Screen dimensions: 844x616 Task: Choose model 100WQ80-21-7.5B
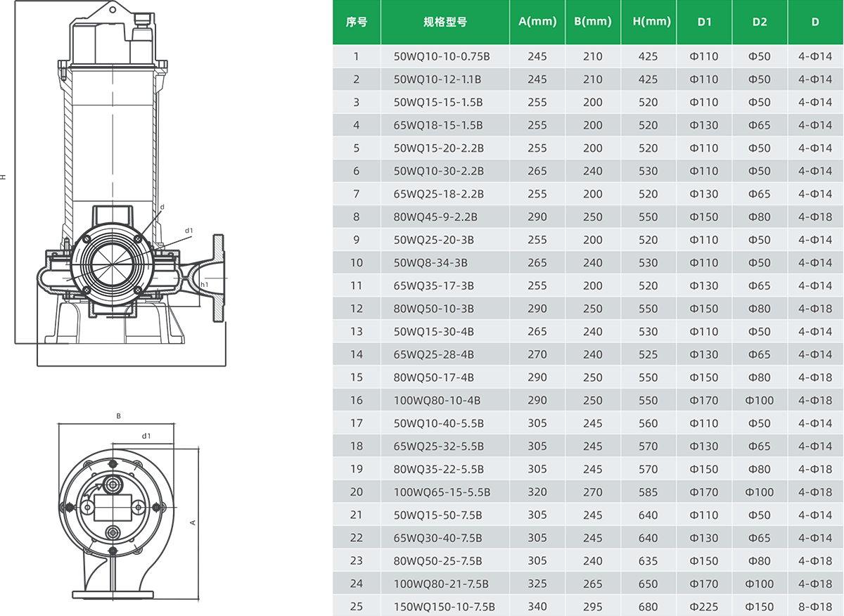coord(442,584)
